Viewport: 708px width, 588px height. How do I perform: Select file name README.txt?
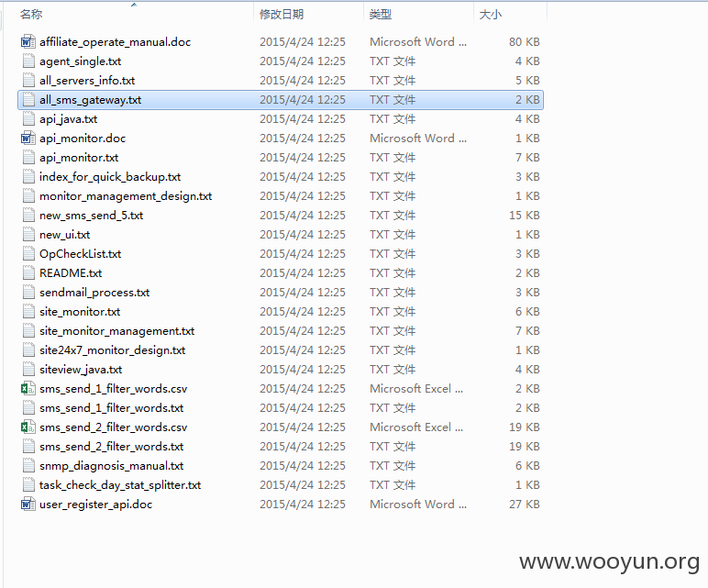tap(71, 273)
